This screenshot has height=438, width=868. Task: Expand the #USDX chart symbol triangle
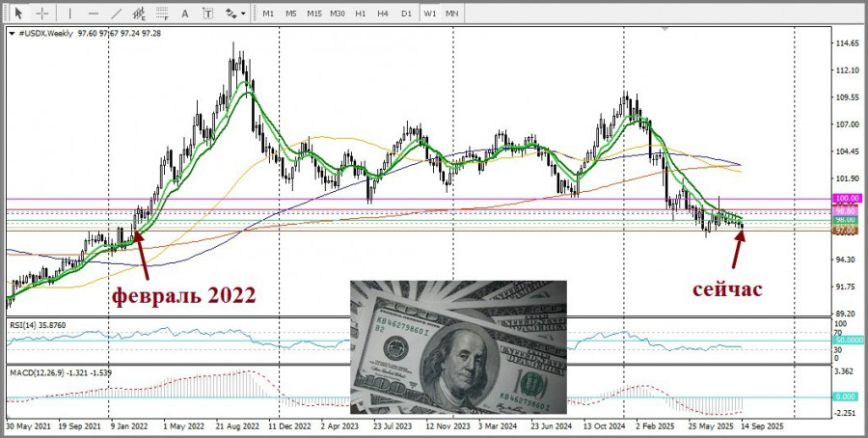pyautogui.click(x=11, y=33)
